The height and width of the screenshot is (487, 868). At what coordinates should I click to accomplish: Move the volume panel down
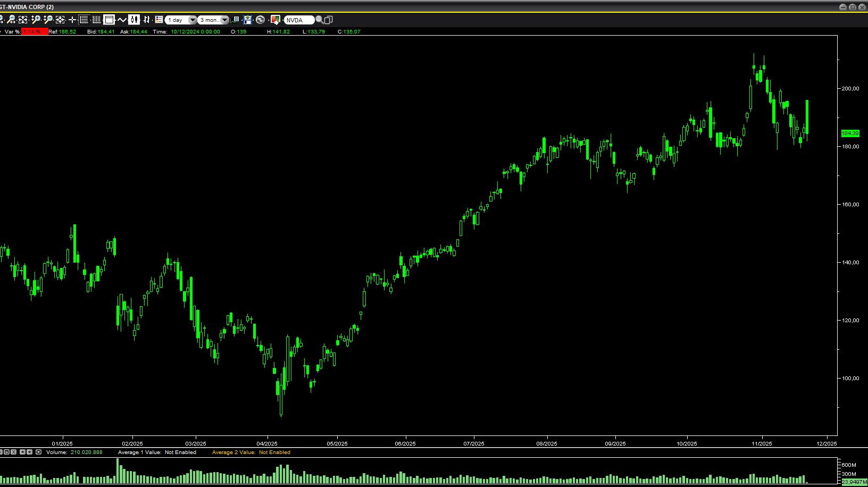[30, 452]
